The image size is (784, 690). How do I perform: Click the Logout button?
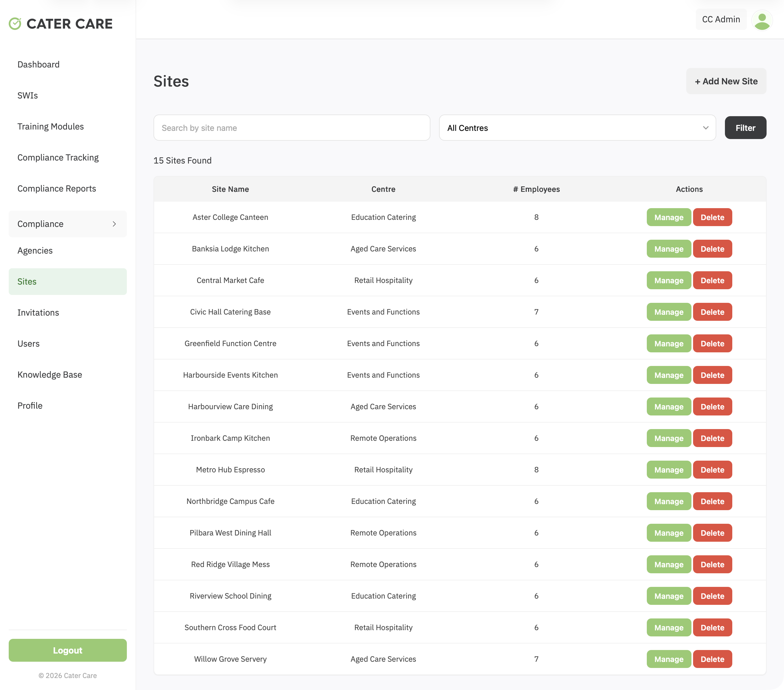[x=68, y=650]
